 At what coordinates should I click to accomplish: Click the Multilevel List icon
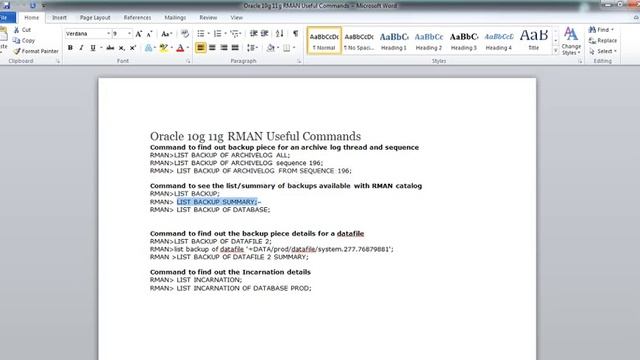(234, 33)
